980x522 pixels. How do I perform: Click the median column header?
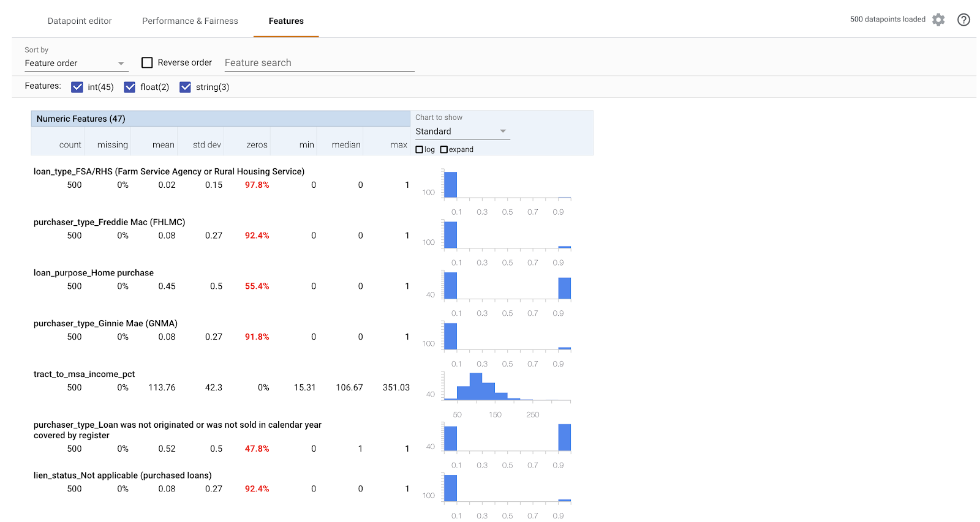coord(346,145)
